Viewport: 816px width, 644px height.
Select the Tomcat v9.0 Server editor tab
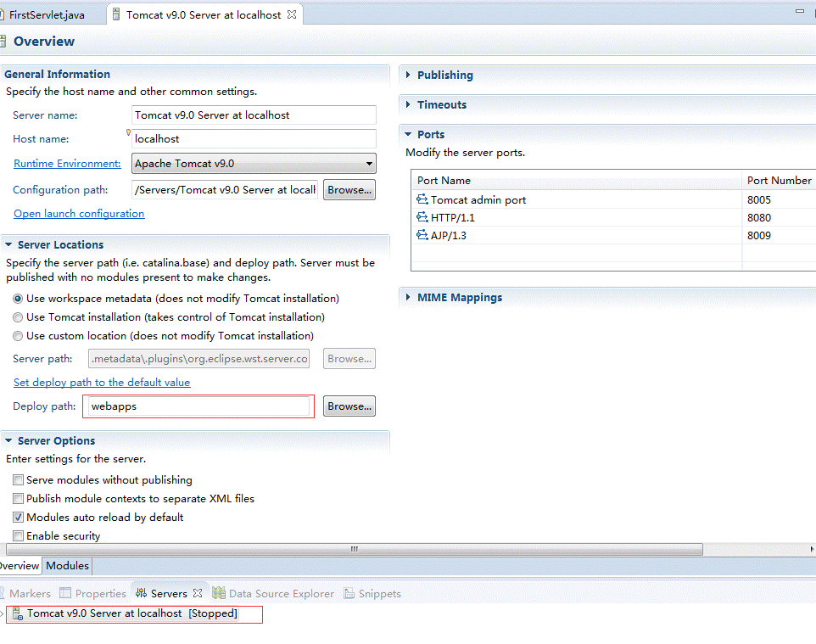(204, 15)
